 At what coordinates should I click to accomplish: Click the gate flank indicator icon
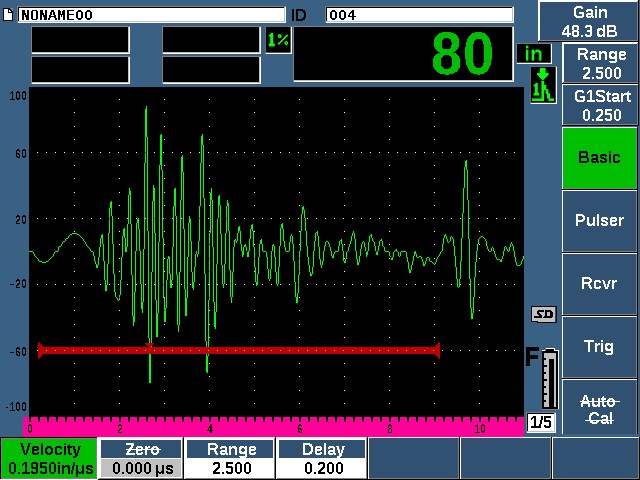pyautogui.click(x=541, y=85)
